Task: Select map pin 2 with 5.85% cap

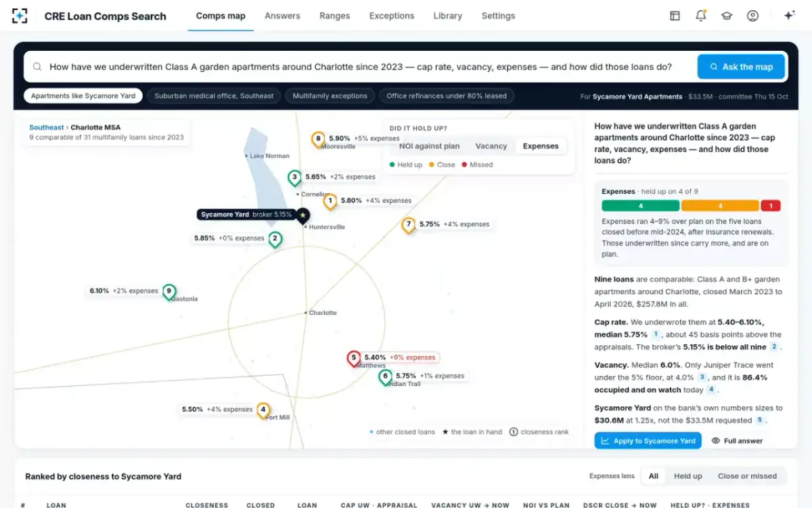Action: coord(275,240)
